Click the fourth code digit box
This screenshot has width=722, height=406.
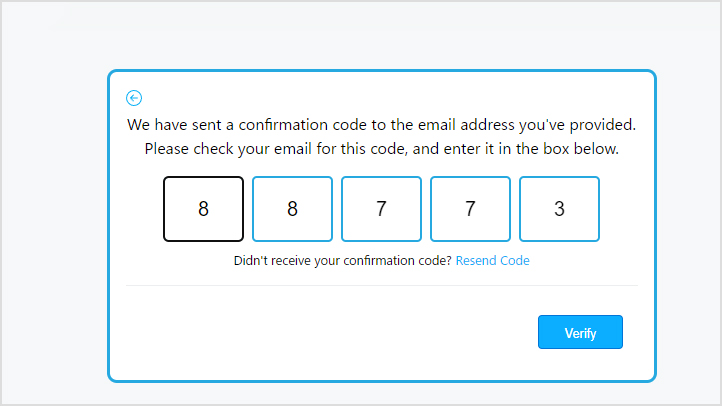click(470, 209)
